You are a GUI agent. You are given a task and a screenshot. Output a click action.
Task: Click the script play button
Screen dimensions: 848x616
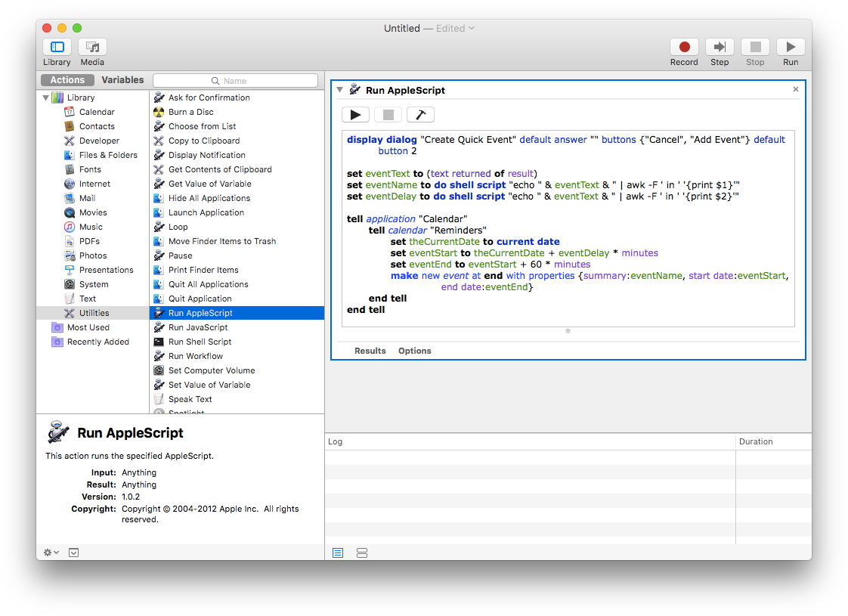(x=355, y=115)
